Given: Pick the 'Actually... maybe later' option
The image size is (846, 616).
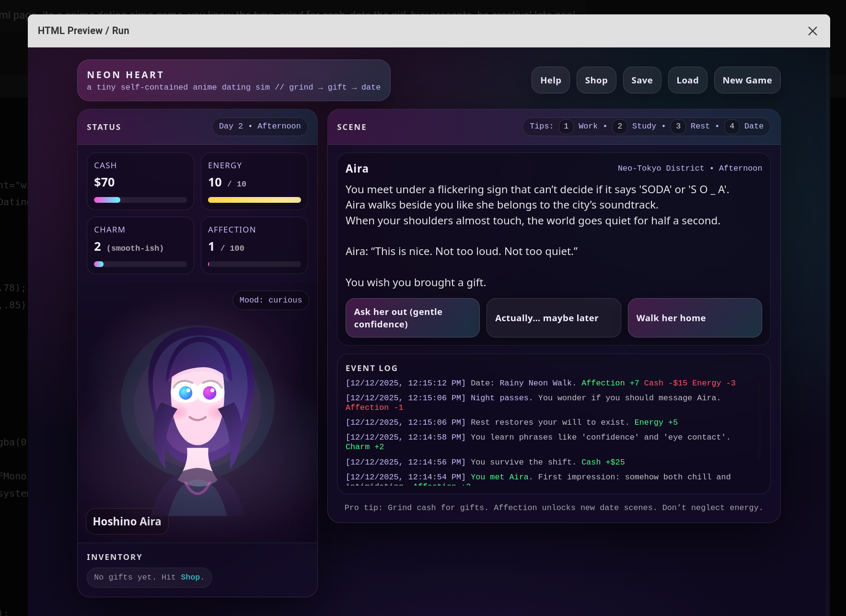Looking at the screenshot, I should [x=554, y=318].
